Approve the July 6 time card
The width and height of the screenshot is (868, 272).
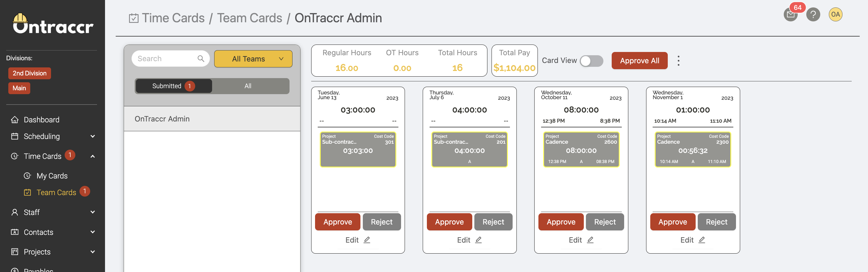pos(449,222)
